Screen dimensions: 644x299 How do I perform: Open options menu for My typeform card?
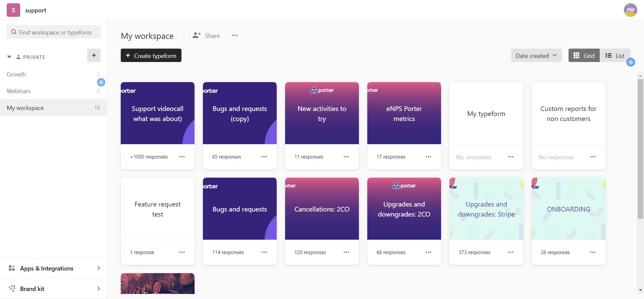tap(511, 157)
